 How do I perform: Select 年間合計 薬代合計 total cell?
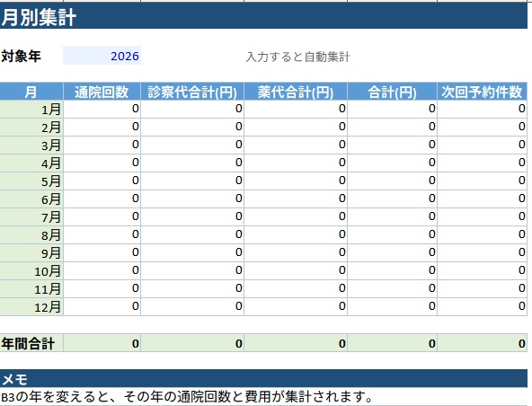tap(296, 343)
